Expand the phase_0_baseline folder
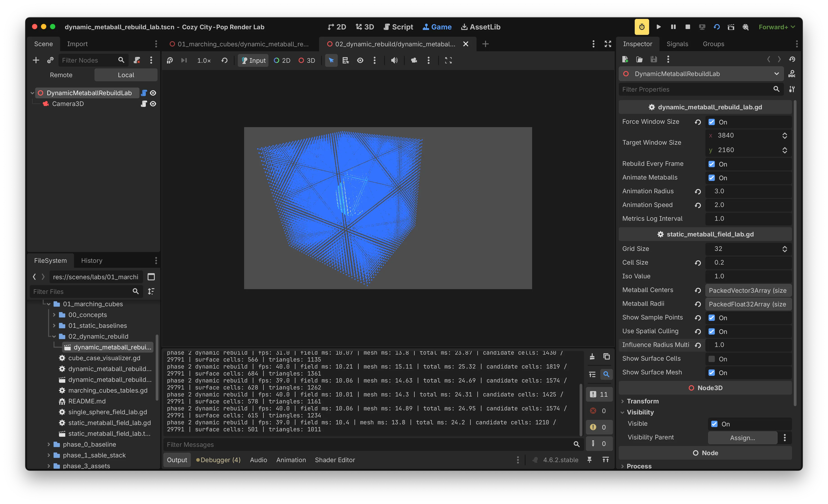The height and width of the screenshot is (504, 828). point(48,445)
